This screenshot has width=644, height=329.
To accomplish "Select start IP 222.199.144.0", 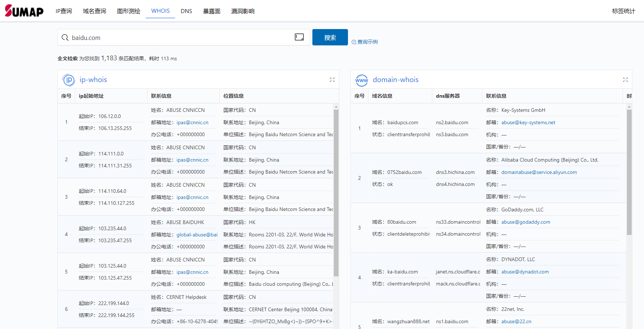I will [x=113, y=303].
